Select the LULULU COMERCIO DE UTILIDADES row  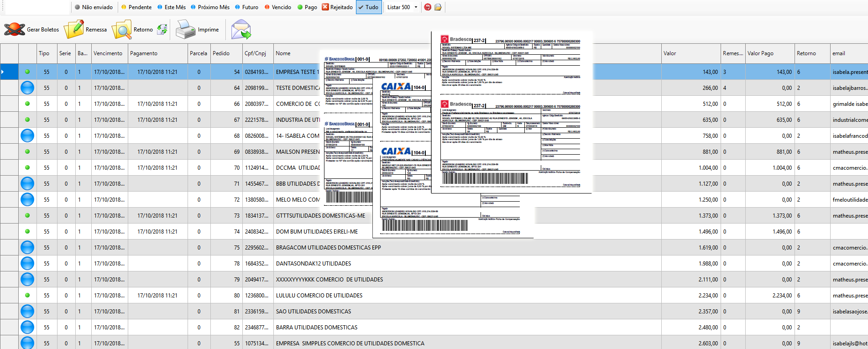(x=434, y=296)
